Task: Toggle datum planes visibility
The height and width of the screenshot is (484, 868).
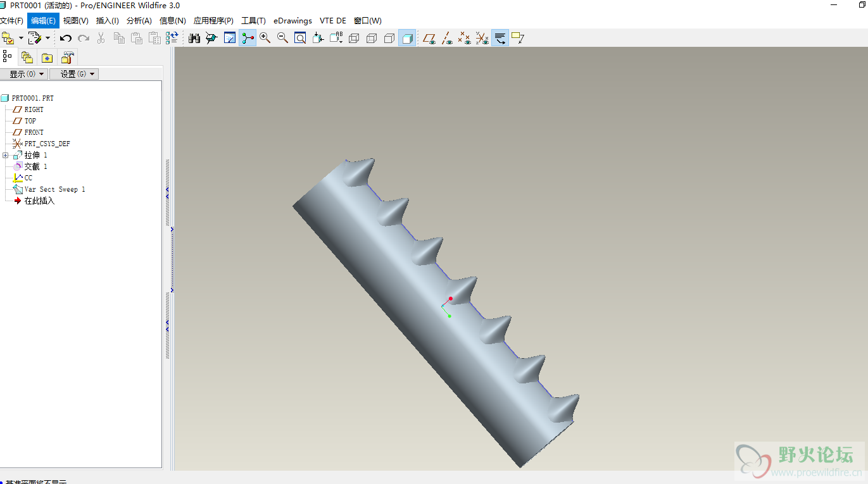Action: [x=429, y=39]
